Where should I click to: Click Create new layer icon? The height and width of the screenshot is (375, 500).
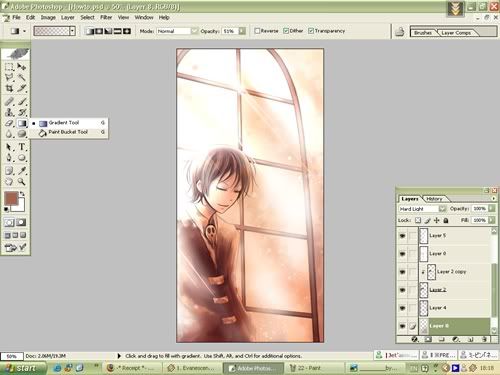(x=470, y=339)
